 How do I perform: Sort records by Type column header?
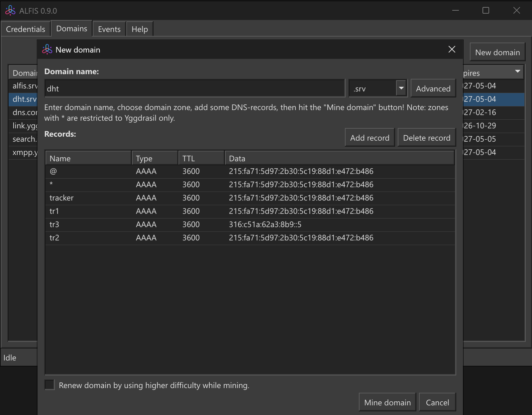pyautogui.click(x=155, y=158)
